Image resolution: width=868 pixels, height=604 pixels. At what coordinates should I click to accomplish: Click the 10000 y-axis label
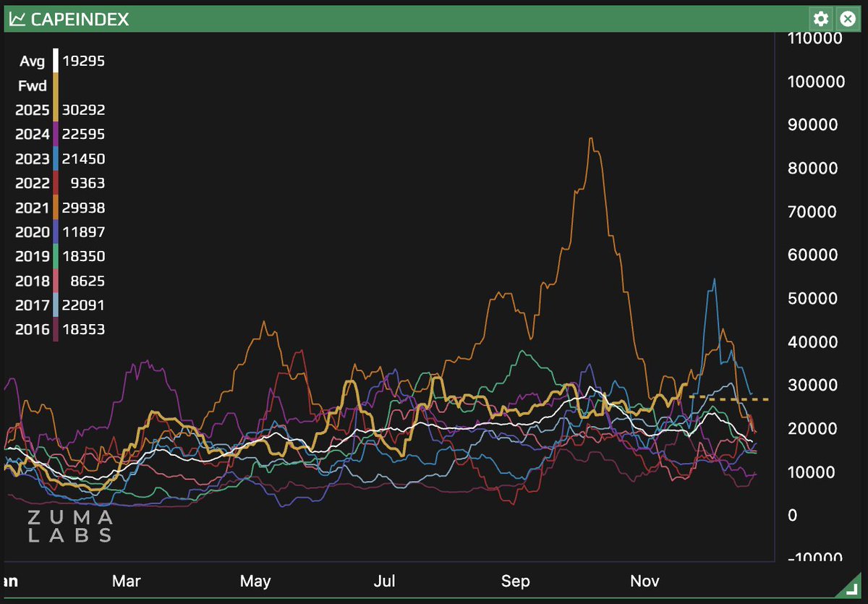[x=812, y=472]
